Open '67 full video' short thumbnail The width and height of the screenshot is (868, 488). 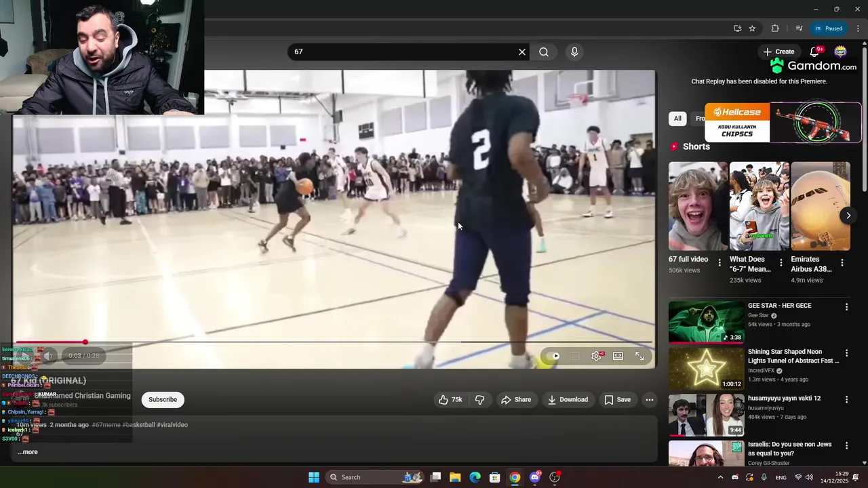point(698,206)
